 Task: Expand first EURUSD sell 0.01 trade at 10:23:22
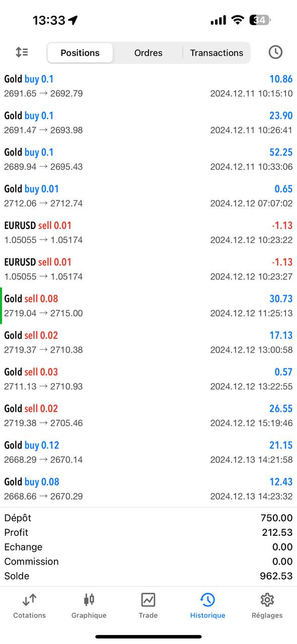tap(148, 232)
